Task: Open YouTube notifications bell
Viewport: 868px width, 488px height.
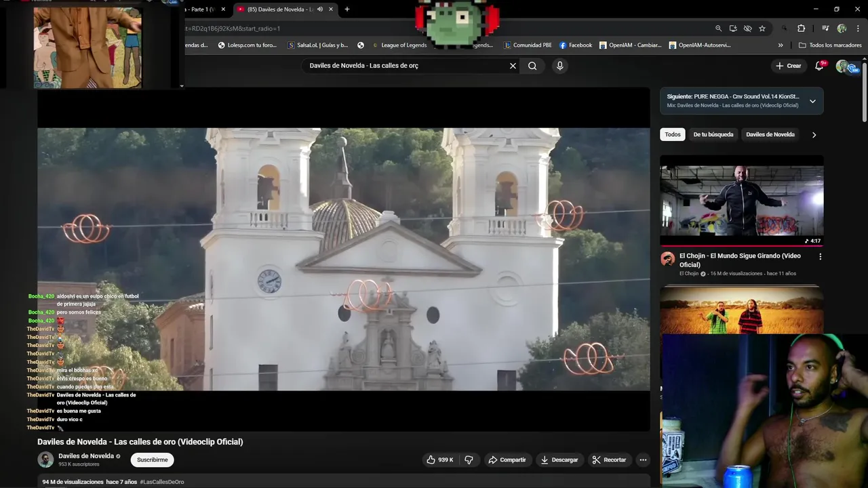Action: tap(819, 66)
